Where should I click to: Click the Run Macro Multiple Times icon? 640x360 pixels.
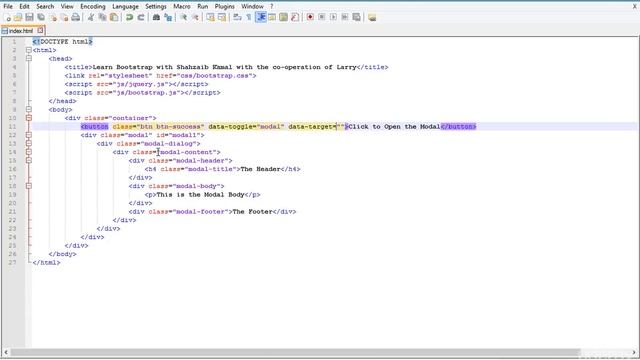(x=345, y=18)
